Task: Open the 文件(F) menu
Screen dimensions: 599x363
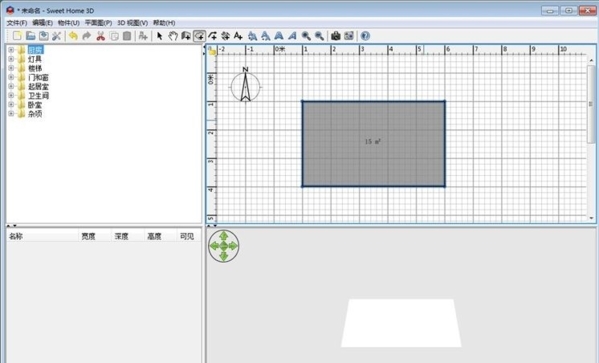Action: (17, 23)
